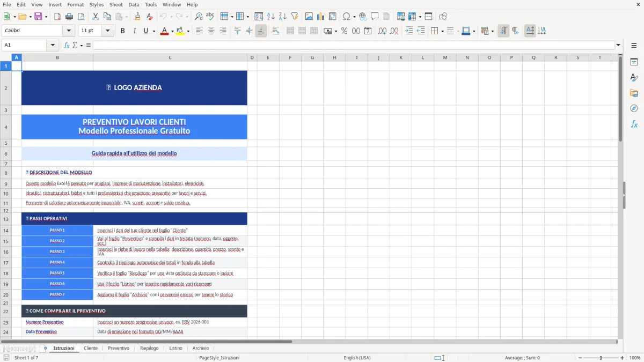Align the cell text right
Image resolution: width=644 pixels, height=362 pixels.
pos(223,31)
